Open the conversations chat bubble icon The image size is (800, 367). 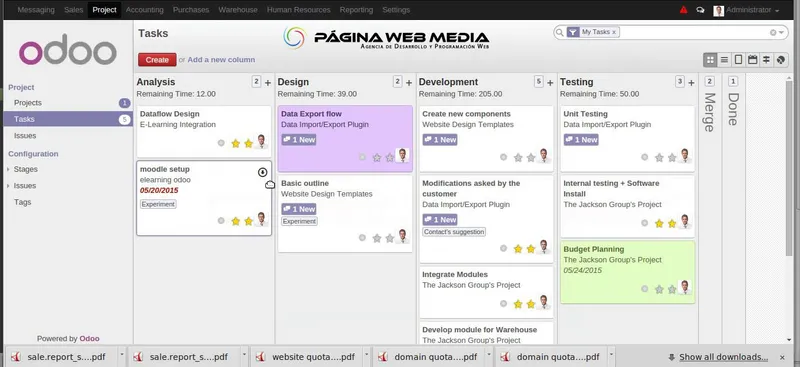pos(701,10)
